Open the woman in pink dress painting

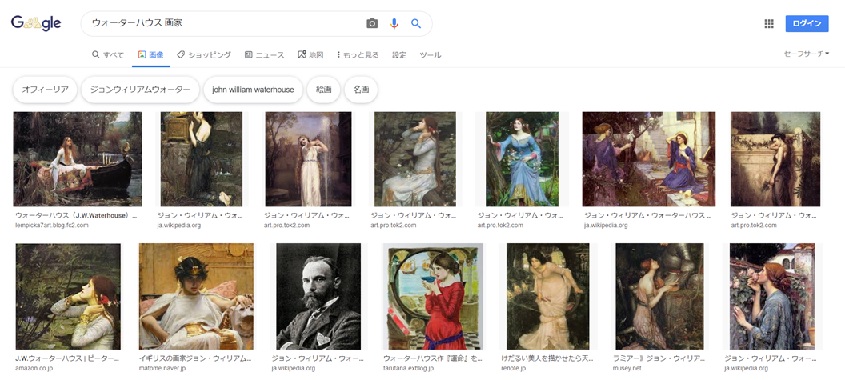click(x=548, y=296)
